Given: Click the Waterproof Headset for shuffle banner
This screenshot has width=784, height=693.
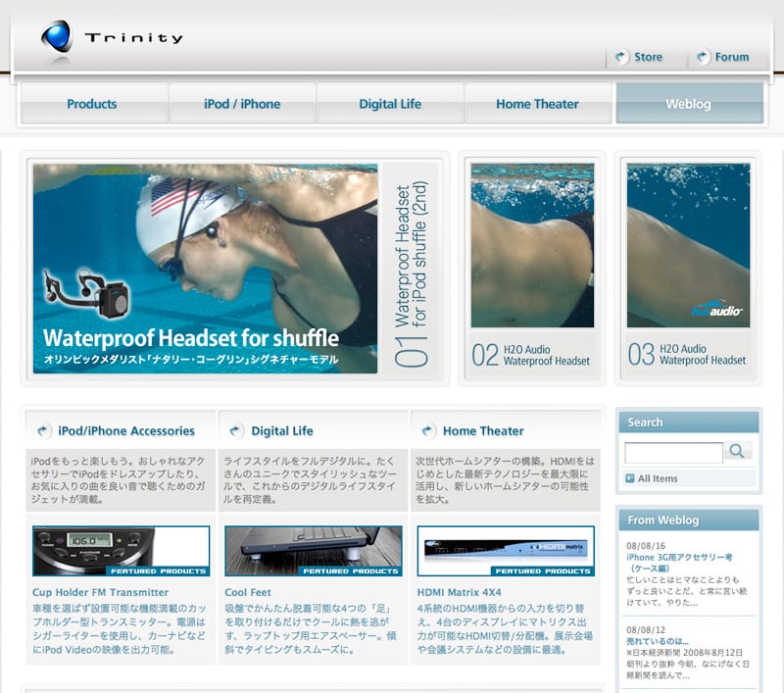Looking at the screenshot, I should 205,268.
